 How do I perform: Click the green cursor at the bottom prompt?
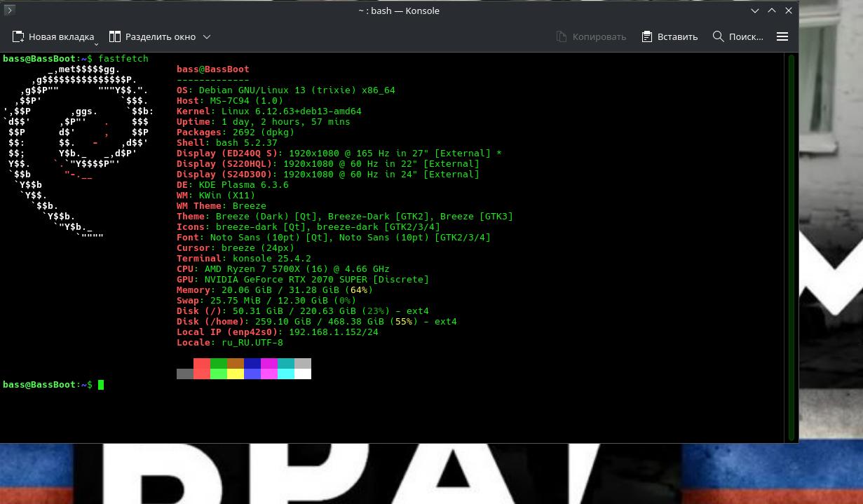101,385
